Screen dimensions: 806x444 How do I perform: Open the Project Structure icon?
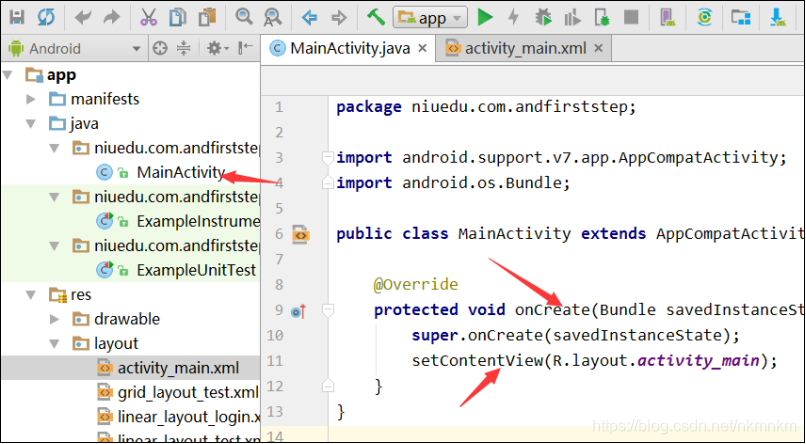pos(741,18)
